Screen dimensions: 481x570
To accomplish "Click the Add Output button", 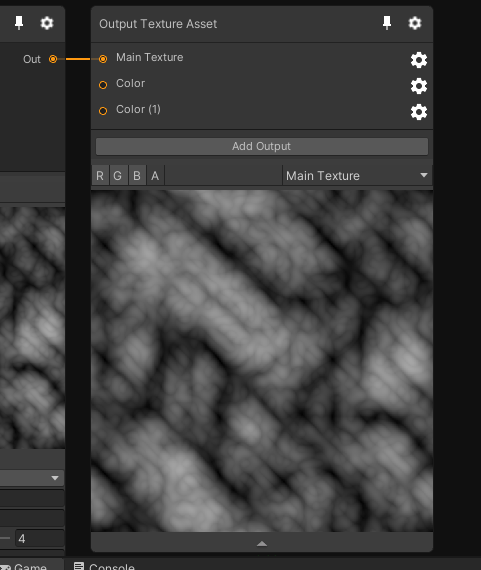I will coord(262,146).
